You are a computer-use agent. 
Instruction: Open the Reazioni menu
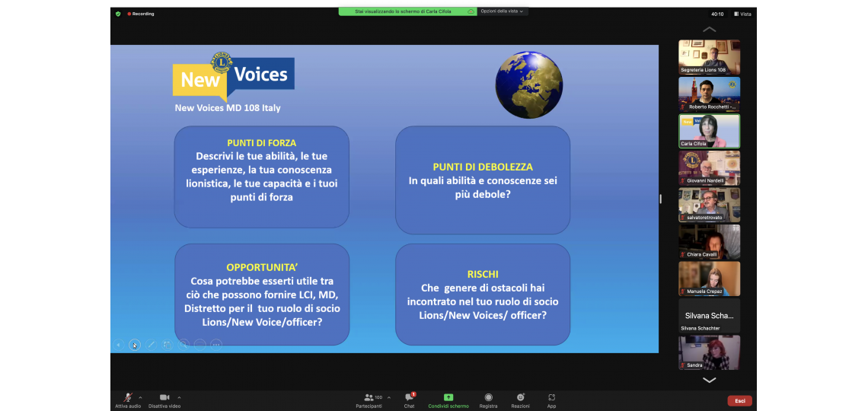[520, 400]
